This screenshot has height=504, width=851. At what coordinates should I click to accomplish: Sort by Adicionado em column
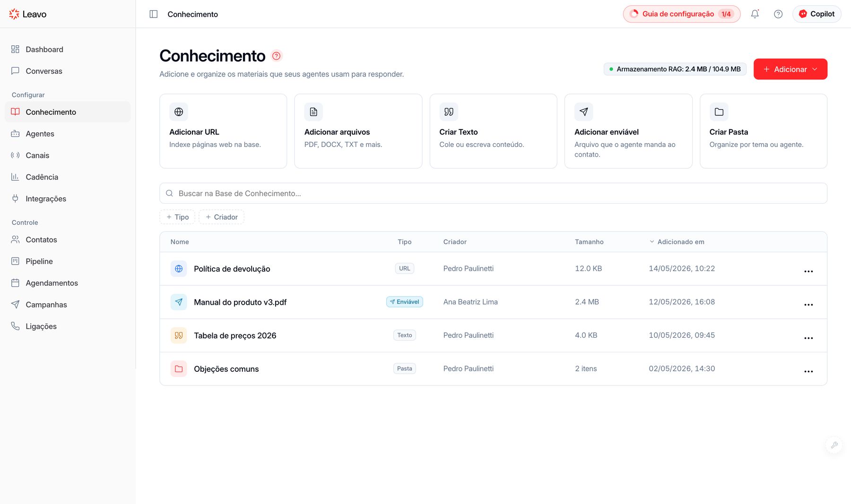click(677, 242)
